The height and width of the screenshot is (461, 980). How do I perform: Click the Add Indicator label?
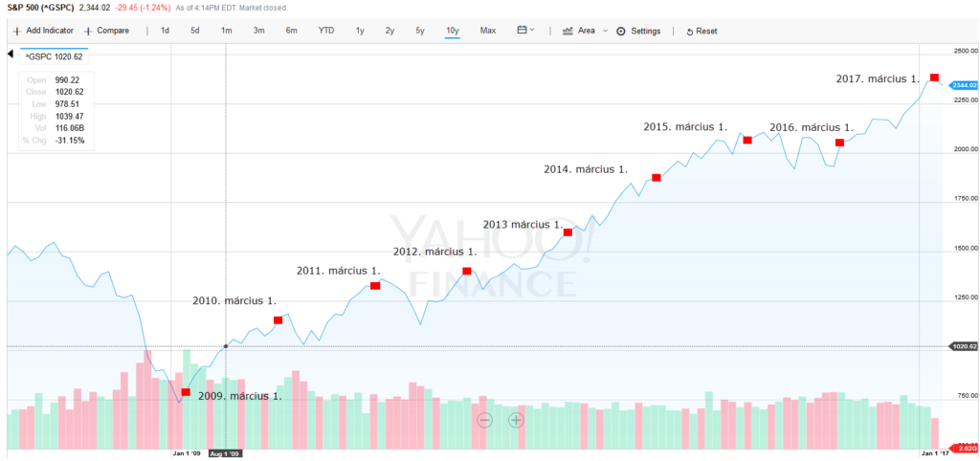point(50,31)
